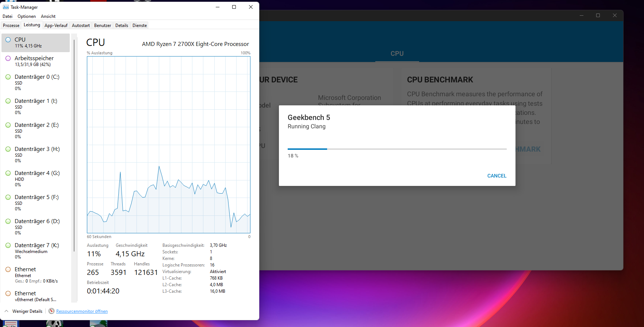This screenshot has width=644, height=327.
Task: Click Weniger Details button text
Action: click(27, 311)
